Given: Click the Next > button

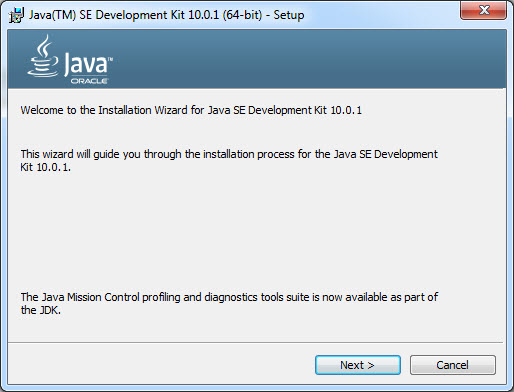Looking at the screenshot, I should click(x=358, y=365).
